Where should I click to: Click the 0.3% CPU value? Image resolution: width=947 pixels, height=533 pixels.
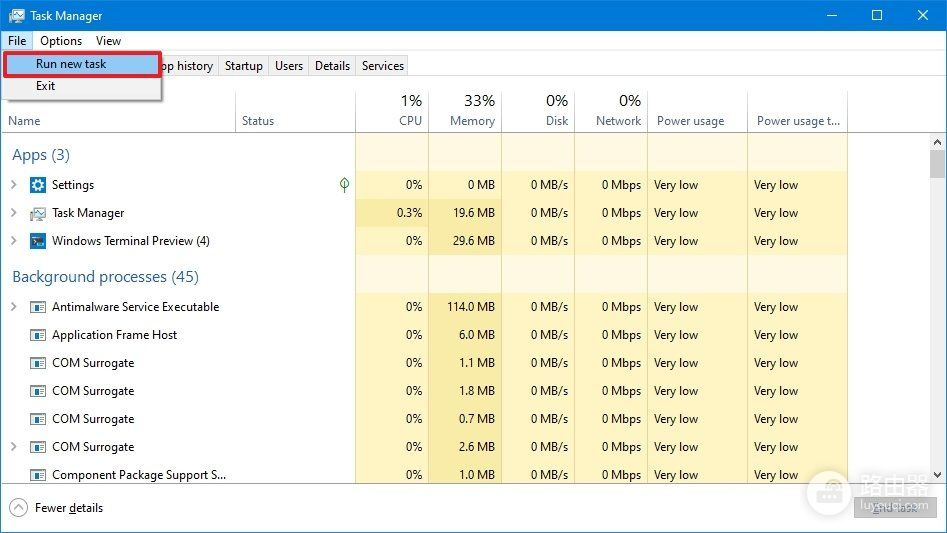[409, 212]
